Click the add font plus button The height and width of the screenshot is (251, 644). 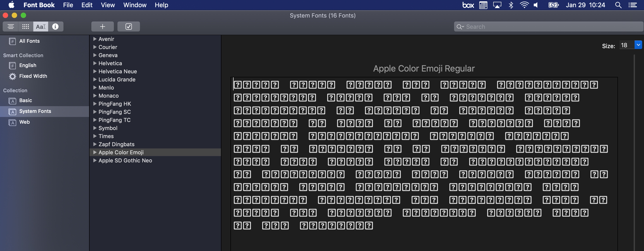click(102, 27)
